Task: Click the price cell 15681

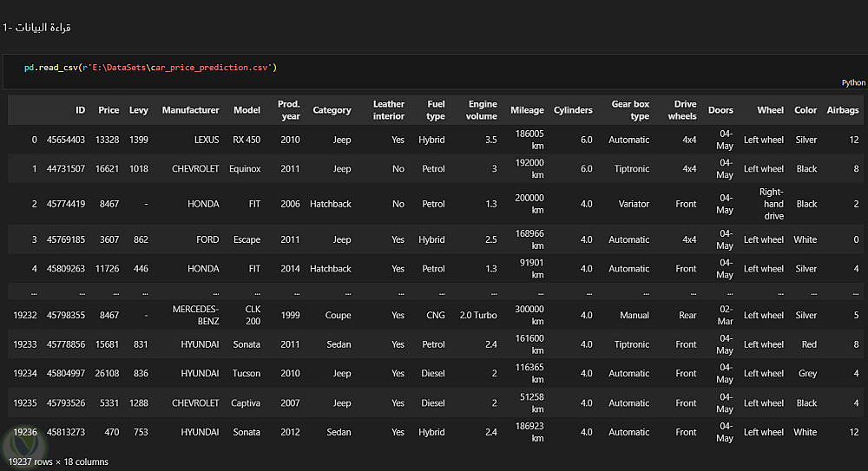Action: 108,344
